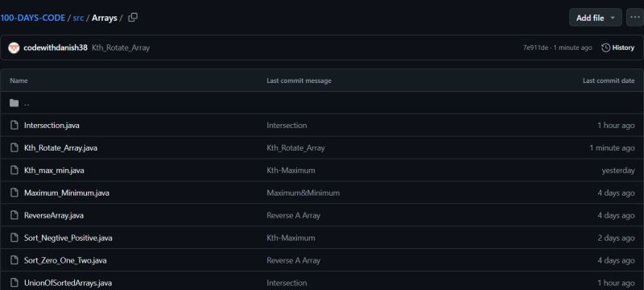Click the latest Kth_Rotate_Array commit message header

[121, 48]
